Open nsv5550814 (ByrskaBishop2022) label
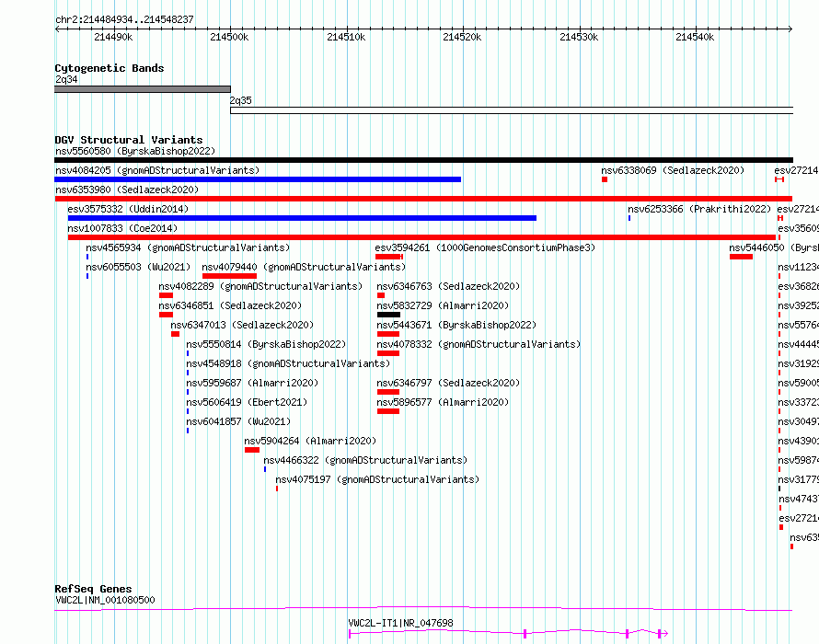The width and height of the screenshot is (819, 644). pyautogui.click(x=266, y=344)
